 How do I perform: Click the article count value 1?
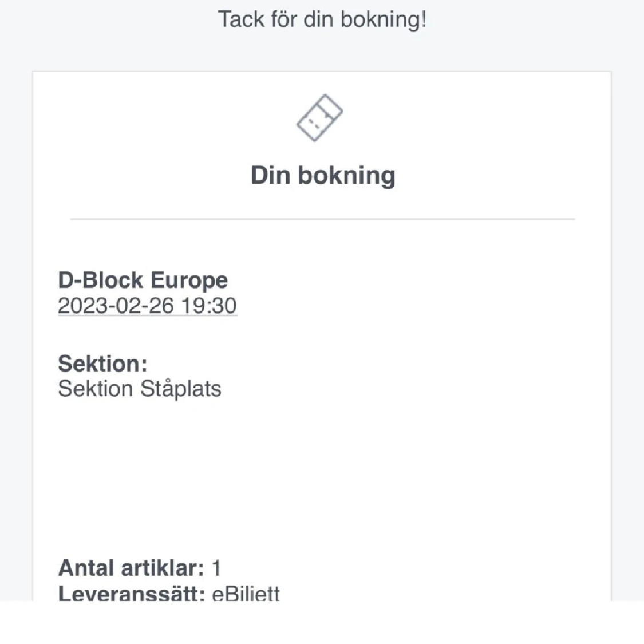216,568
